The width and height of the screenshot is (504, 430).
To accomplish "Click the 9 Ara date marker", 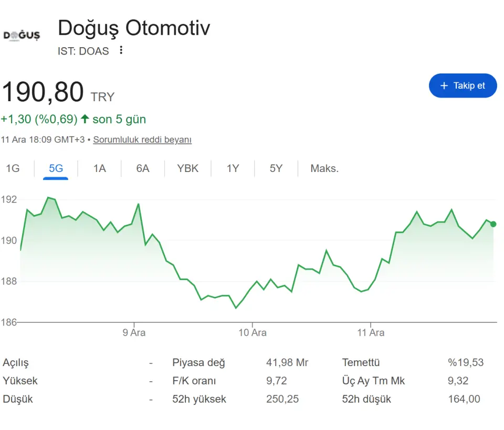I will [134, 332].
